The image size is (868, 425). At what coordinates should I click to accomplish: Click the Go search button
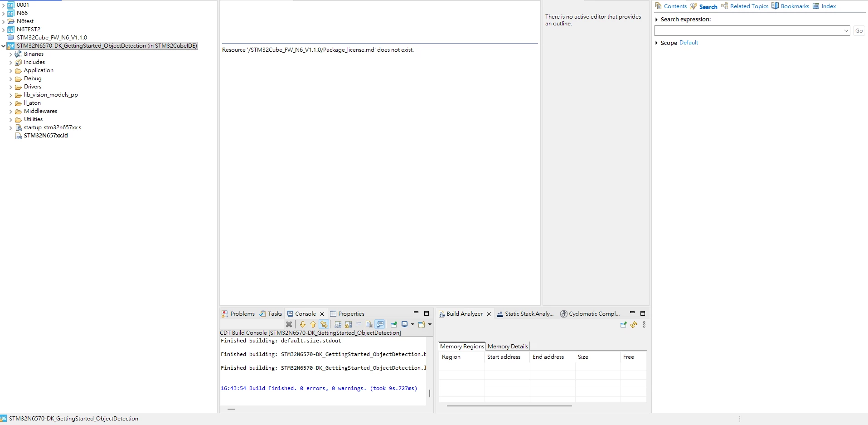tap(859, 31)
